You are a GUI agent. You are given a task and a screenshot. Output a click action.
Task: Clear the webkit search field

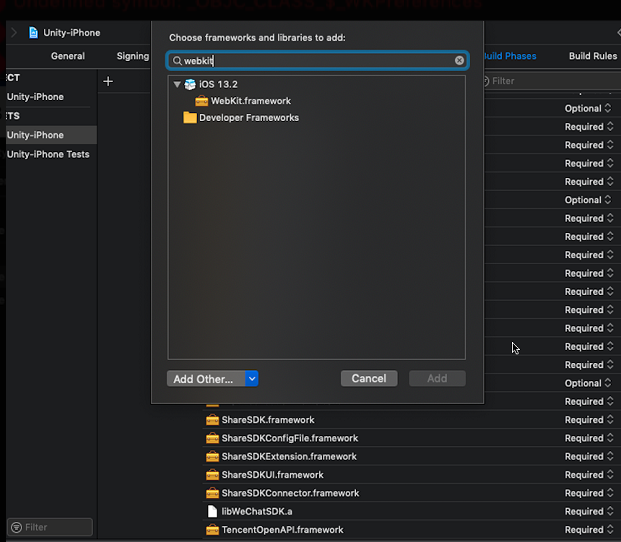coord(459,61)
